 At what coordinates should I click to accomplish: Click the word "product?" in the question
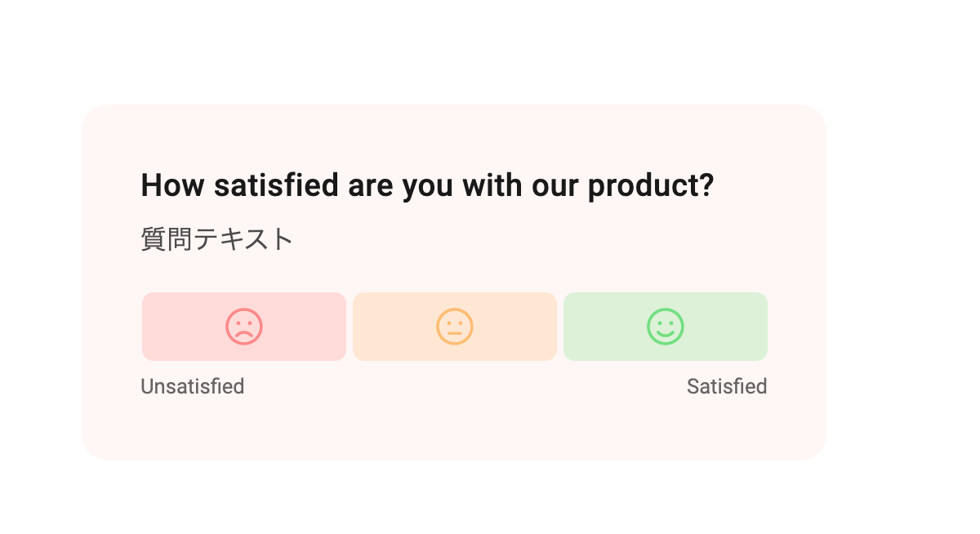(651, 187)
